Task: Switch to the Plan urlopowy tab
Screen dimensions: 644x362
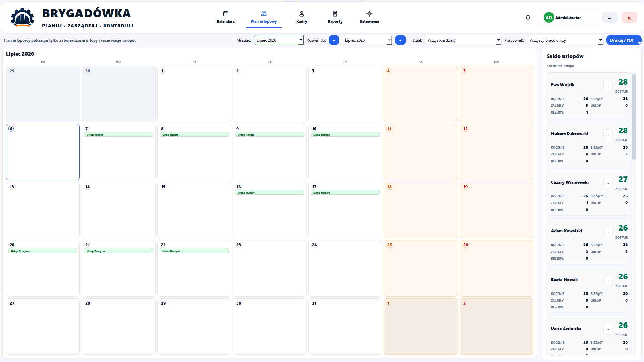Action: [264, 17]
